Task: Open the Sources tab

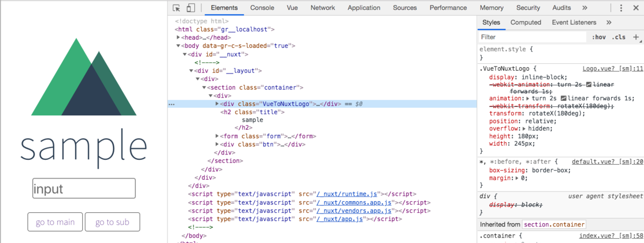Action: click(405, 8)
